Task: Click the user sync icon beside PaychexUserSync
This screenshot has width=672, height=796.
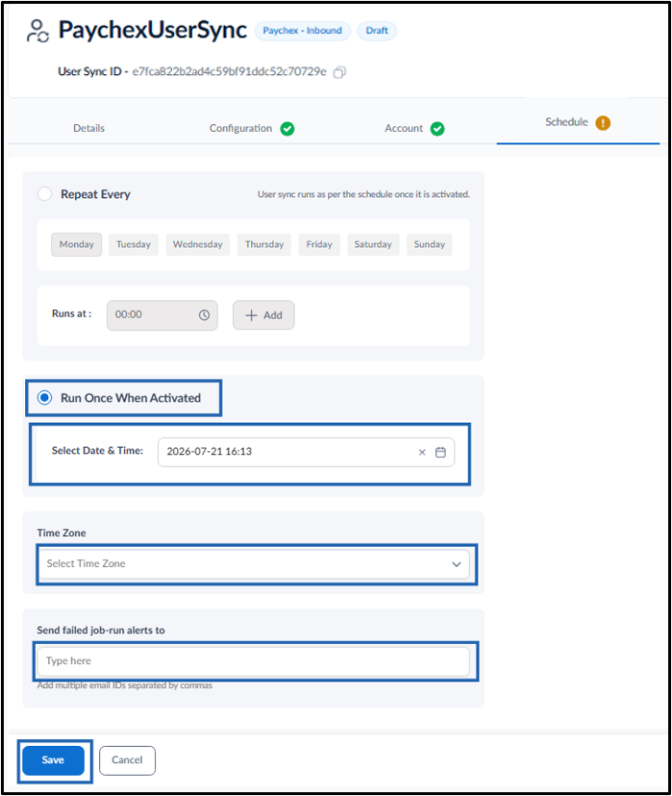Action: [37, 31]
